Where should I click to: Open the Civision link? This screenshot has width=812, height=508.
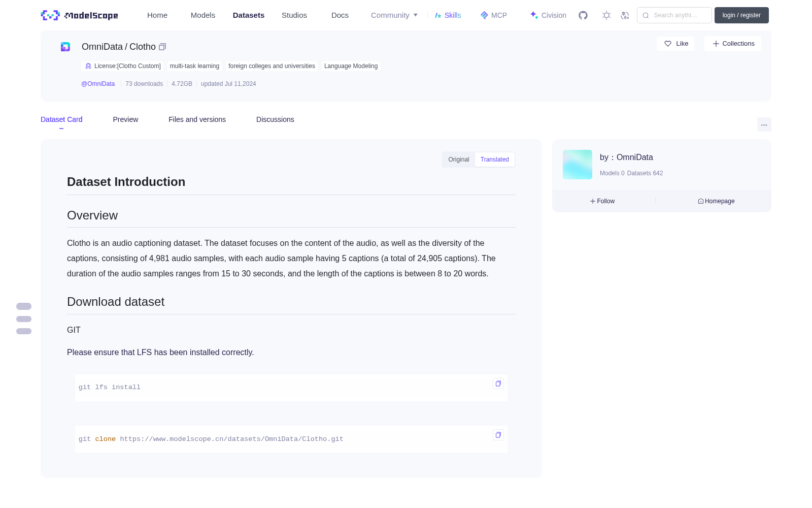[548, 15]
